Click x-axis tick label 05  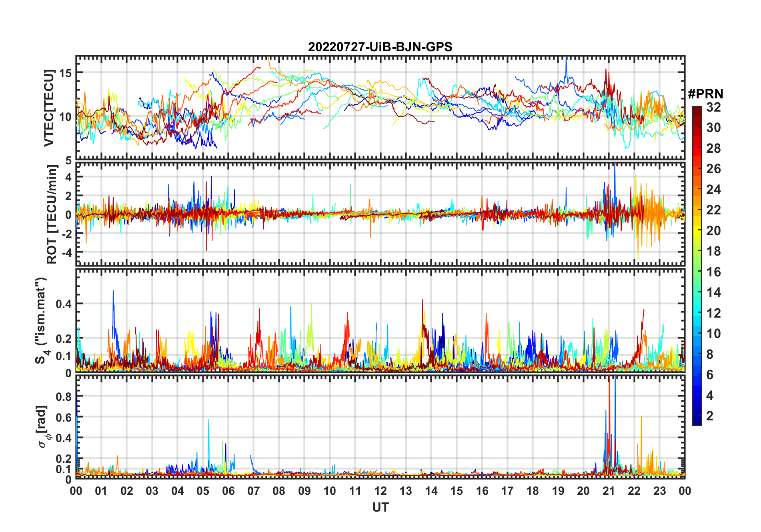(203, 491)
